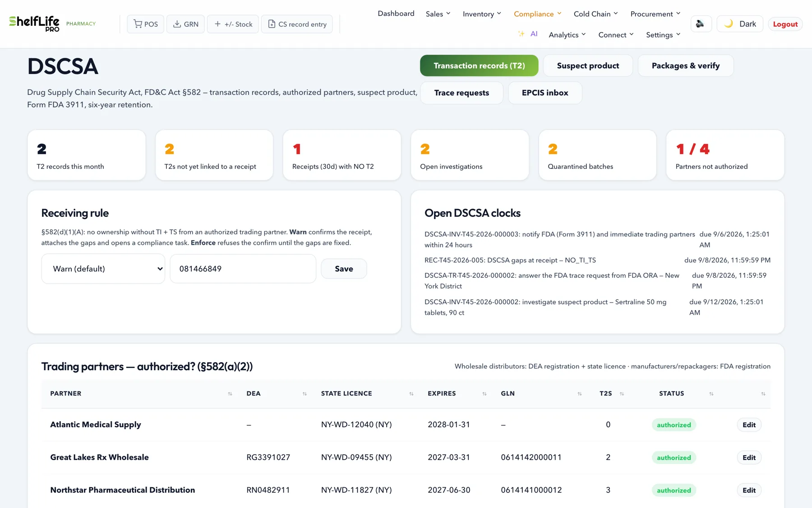The height and width of the screenshot is (508, 812).
Task: Switch to Packages & verify tab
Action: [x=686, y=66]
